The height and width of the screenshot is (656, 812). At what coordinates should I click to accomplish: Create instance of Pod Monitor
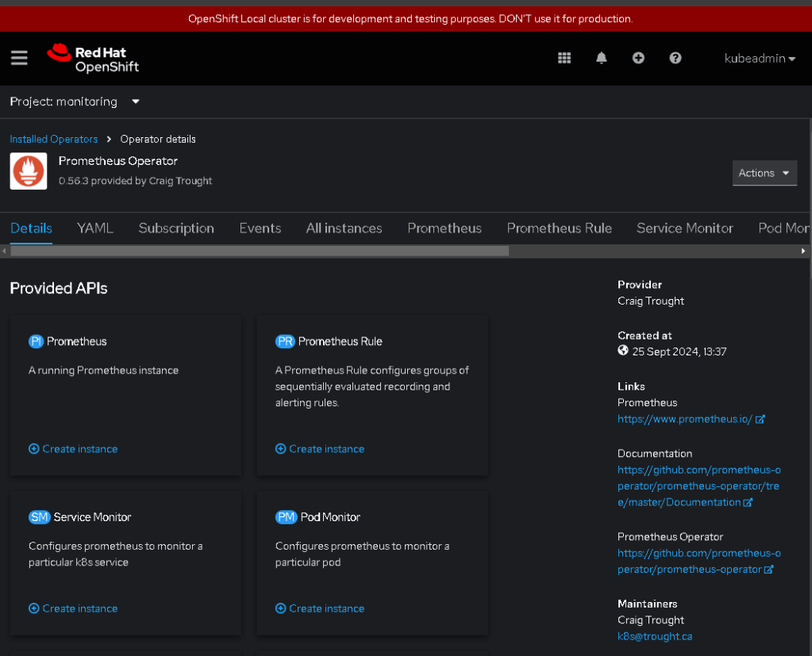pos(320,608)
